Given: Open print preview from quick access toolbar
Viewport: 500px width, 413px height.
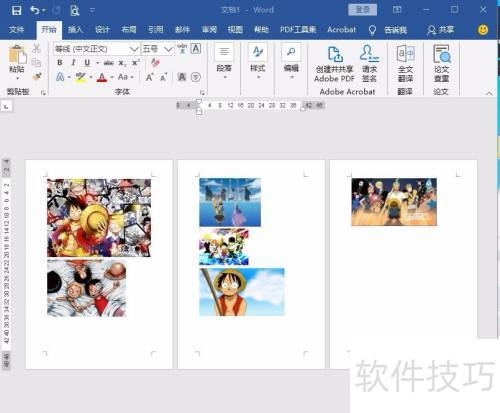Looking at the screenshot, I should [x=75, y=11].
